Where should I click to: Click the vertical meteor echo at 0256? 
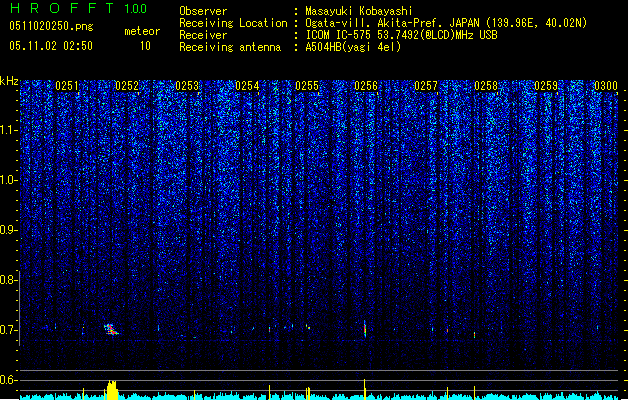[365, 329]
